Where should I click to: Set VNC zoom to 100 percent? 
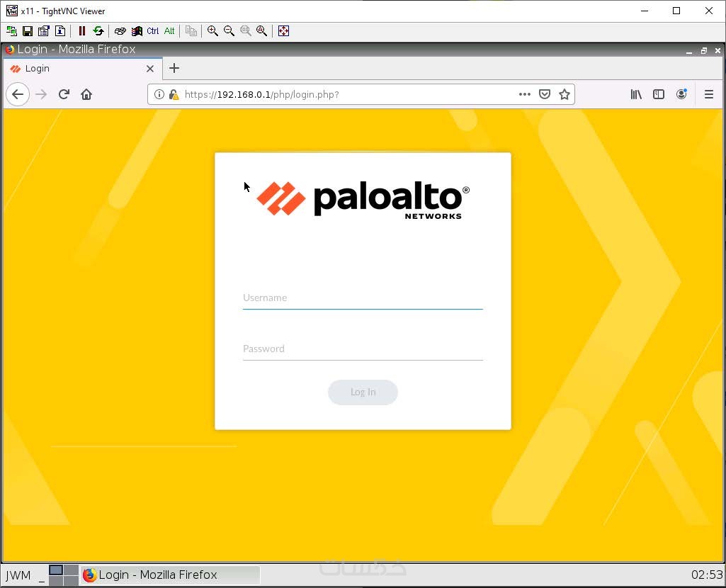pyautogui.click(x=245, y=31)
